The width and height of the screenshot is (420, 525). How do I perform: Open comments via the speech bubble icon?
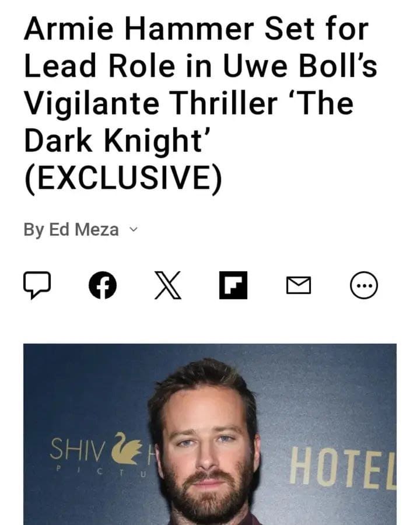37,285
